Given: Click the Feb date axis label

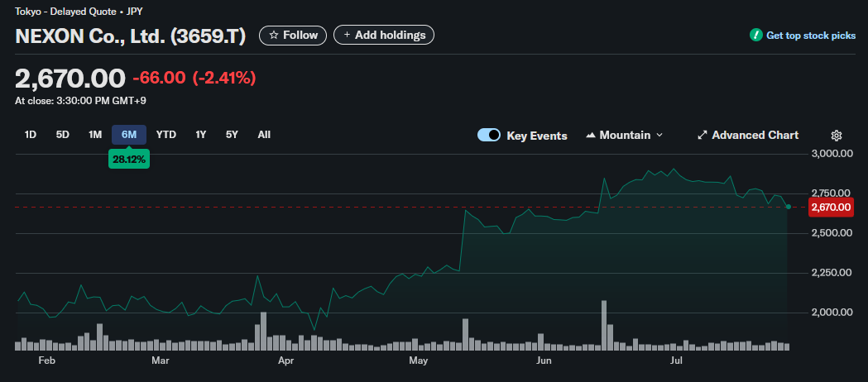Looking at the screenshot, I should point(47,361).
